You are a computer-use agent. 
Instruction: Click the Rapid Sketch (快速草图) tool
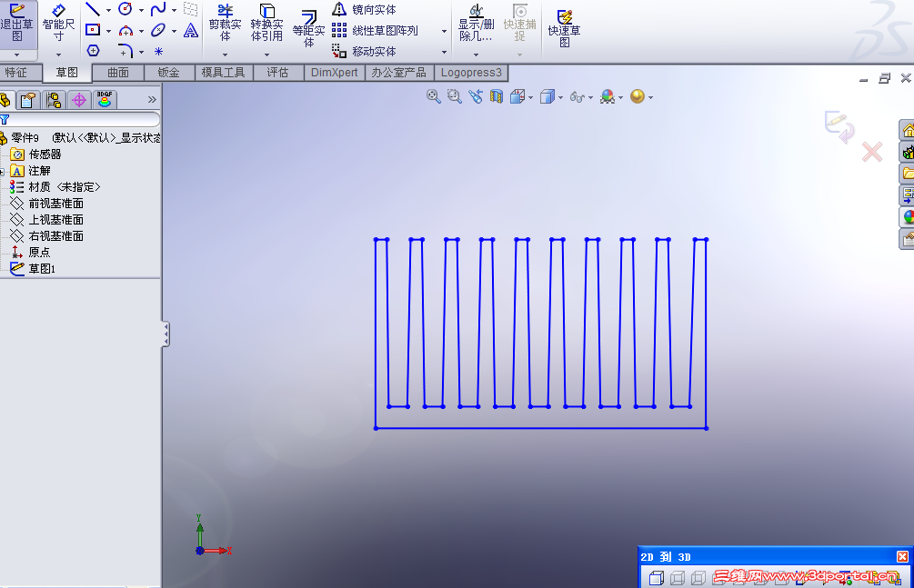coord(564,28)
